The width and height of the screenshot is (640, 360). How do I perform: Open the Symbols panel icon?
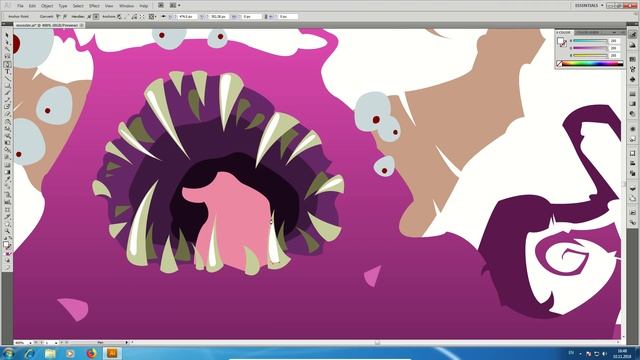[x=632, y=79]
